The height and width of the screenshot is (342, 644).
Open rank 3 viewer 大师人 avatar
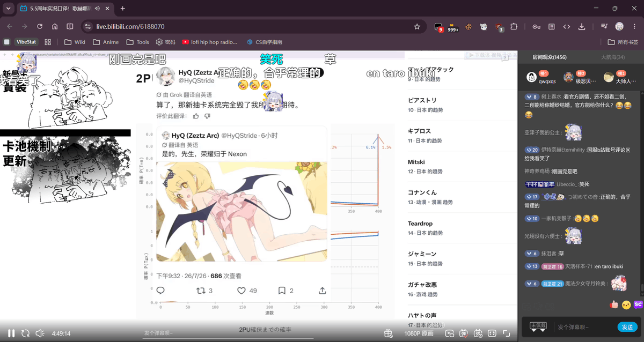609,77
